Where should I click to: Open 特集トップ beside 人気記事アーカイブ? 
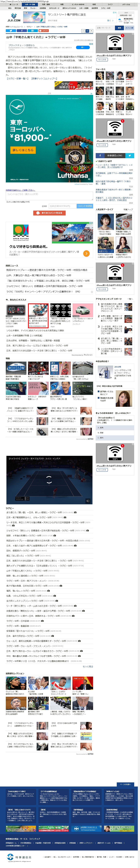click(x=128, y=209)
